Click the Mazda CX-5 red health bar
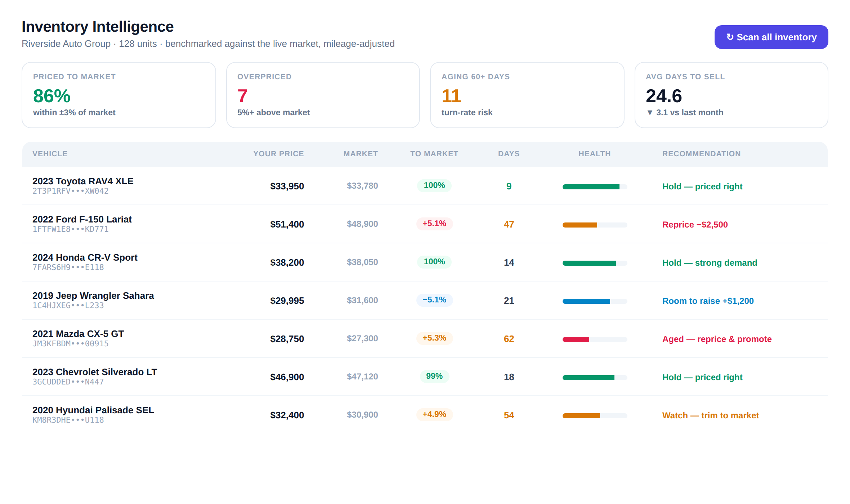 coord(595,339)
